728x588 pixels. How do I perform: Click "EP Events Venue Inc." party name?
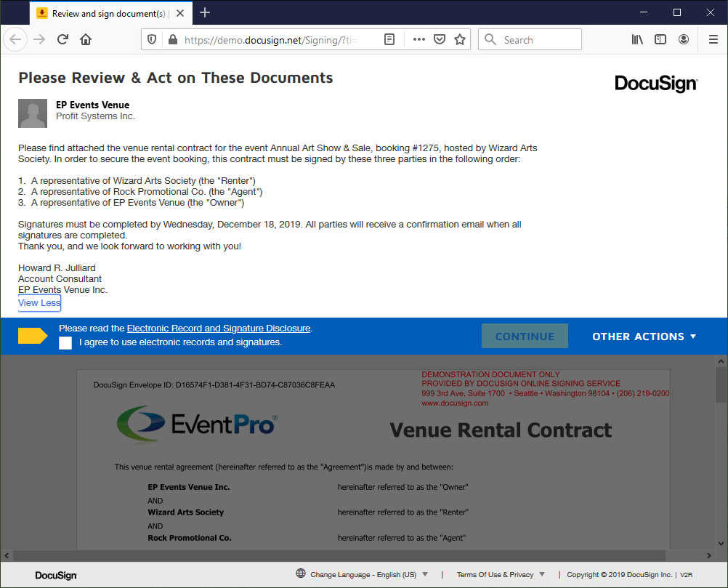point(189,487)
